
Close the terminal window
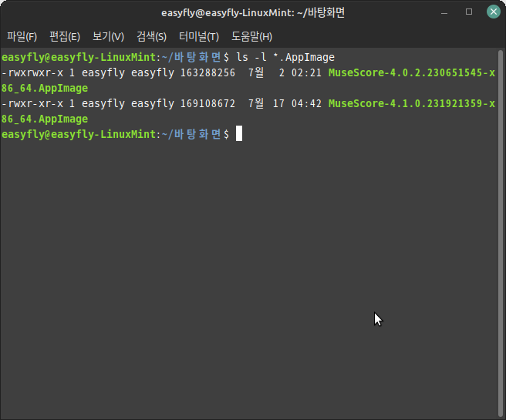pos(494,12)
